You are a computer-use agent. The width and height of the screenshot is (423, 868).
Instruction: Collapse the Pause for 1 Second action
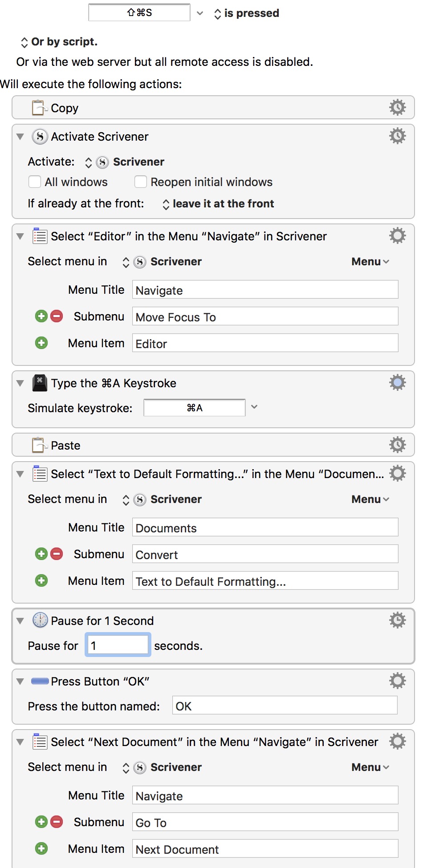20,621
